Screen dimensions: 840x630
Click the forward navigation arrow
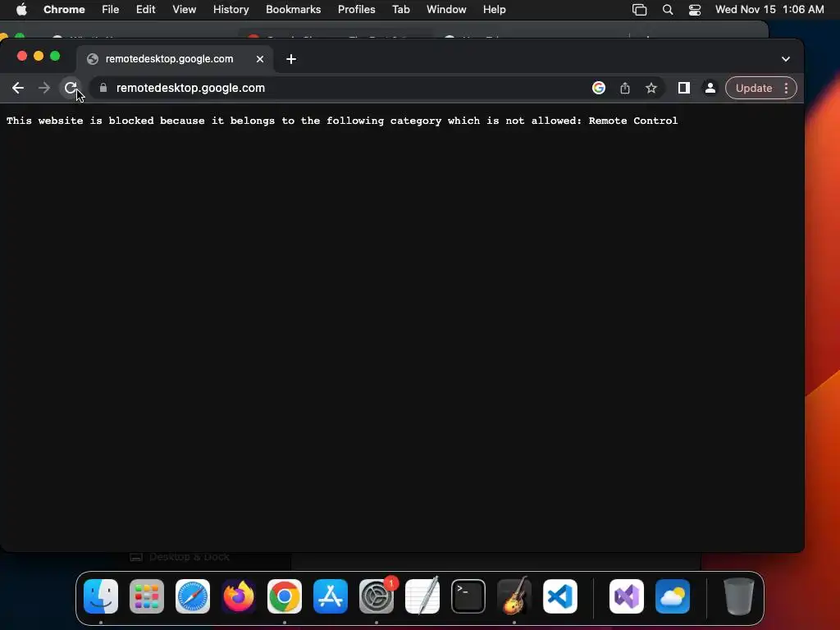pyautogui.click(x=44, y=88)
